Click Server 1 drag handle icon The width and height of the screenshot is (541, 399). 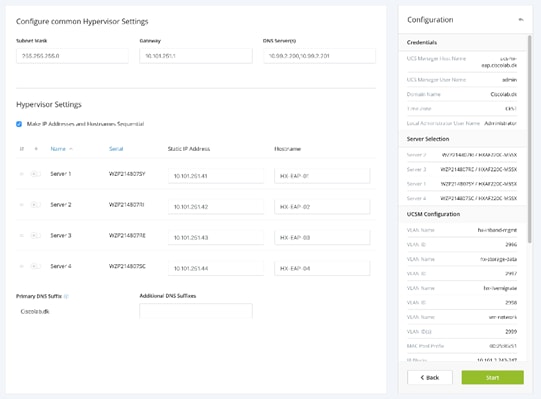point(21,174)
